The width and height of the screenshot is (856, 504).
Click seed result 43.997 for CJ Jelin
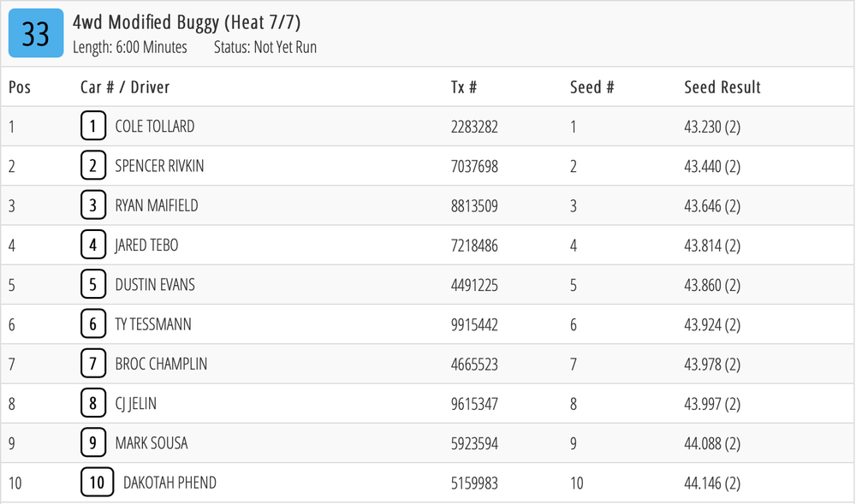pyautogui.click(x=712, y=404)
